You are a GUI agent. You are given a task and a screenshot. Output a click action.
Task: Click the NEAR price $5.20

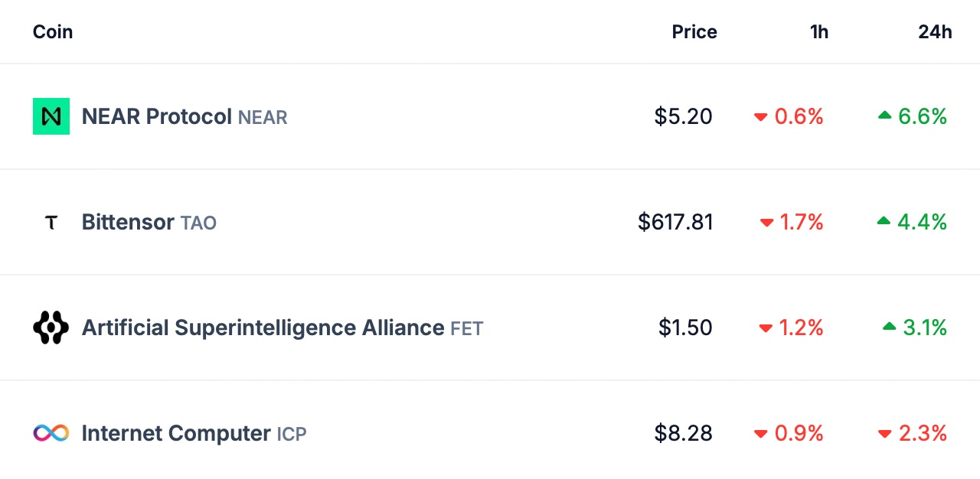[x=683, y=116]
